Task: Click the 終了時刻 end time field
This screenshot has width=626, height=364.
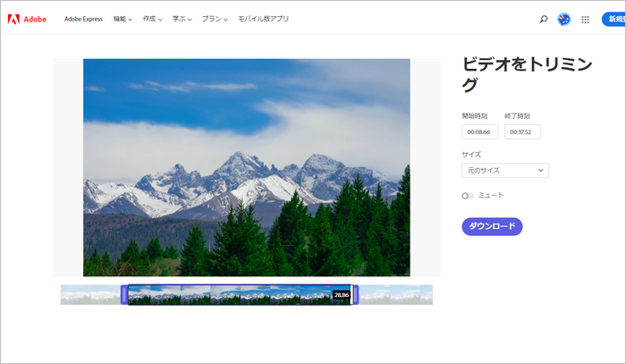Action: pos(522,131)
